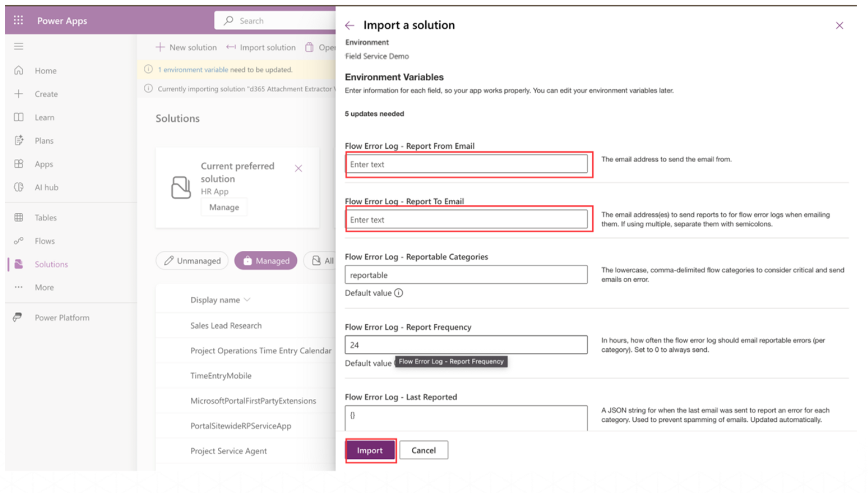Image resolution: width=868 pixels, height=493 pixels.
Task: Open Power Platform from sidebar
Action: pos(62,318)
